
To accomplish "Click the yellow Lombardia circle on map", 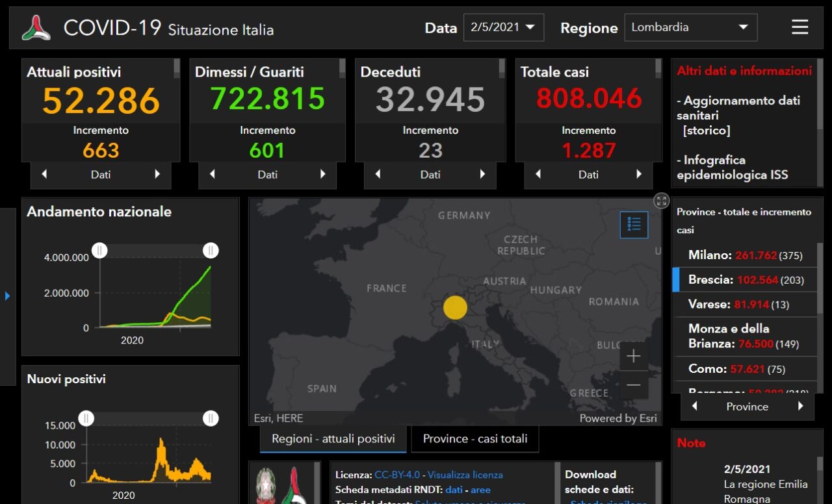I will (x=455, y=307).
